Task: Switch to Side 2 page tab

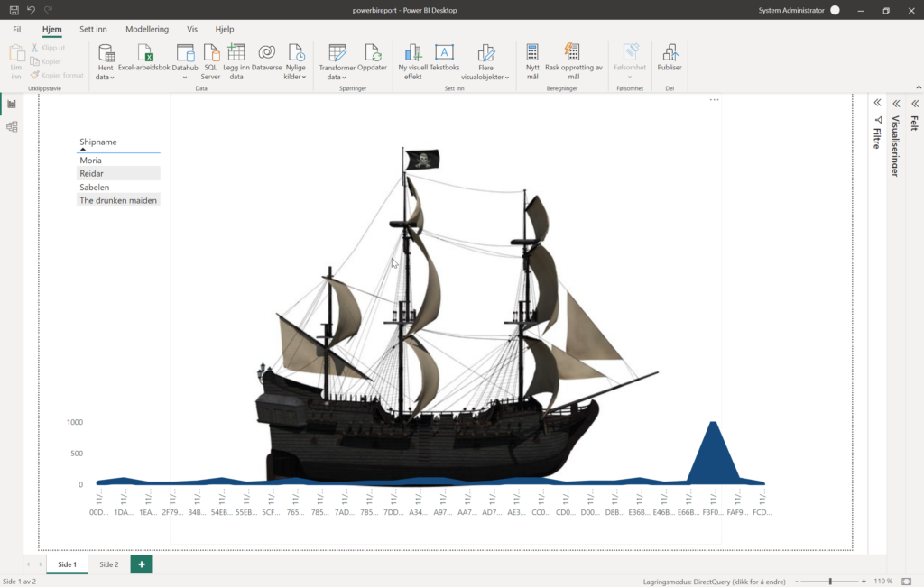Action: (108, 564)
